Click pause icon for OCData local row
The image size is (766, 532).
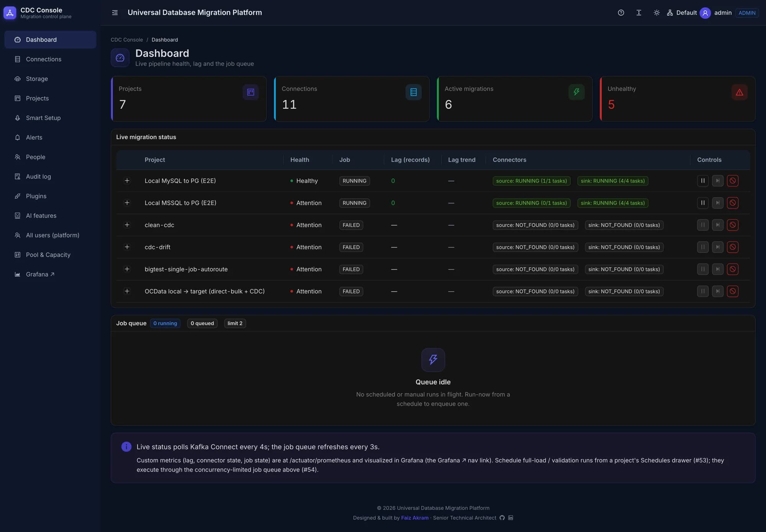703,291
